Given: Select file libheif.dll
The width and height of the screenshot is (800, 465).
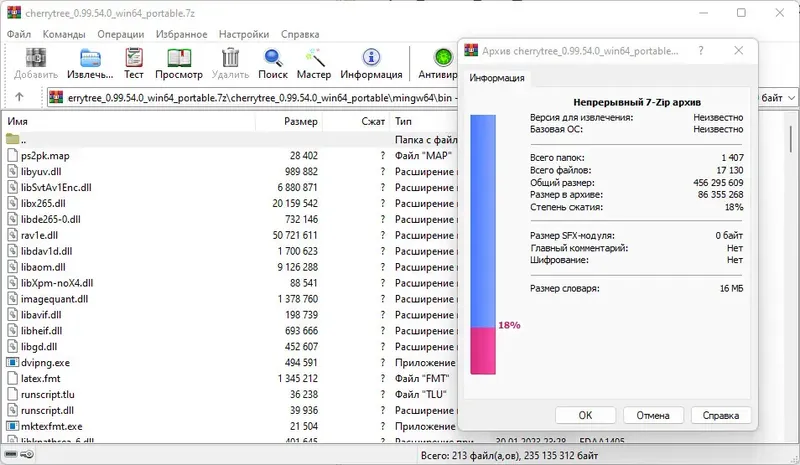Looking at the screenshot, I should 41,331.
